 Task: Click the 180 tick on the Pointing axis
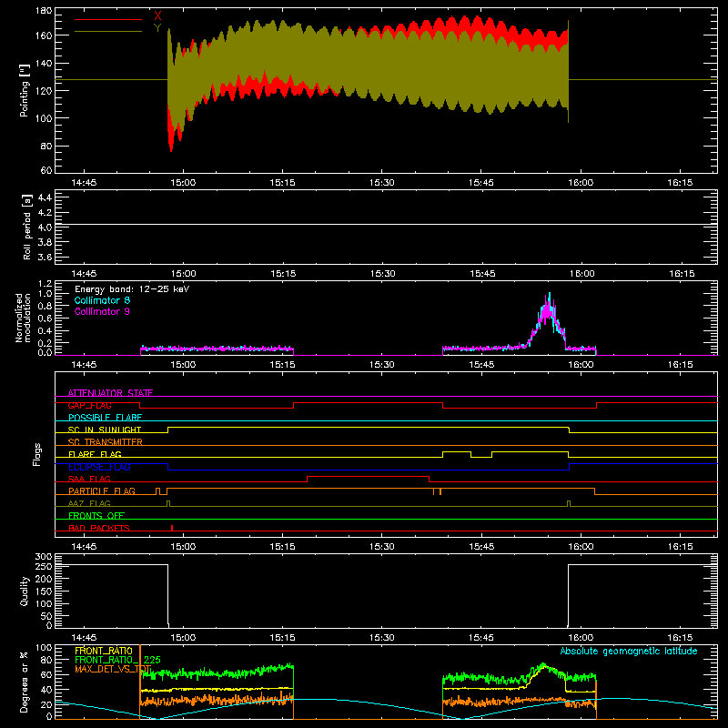(44, 11)
